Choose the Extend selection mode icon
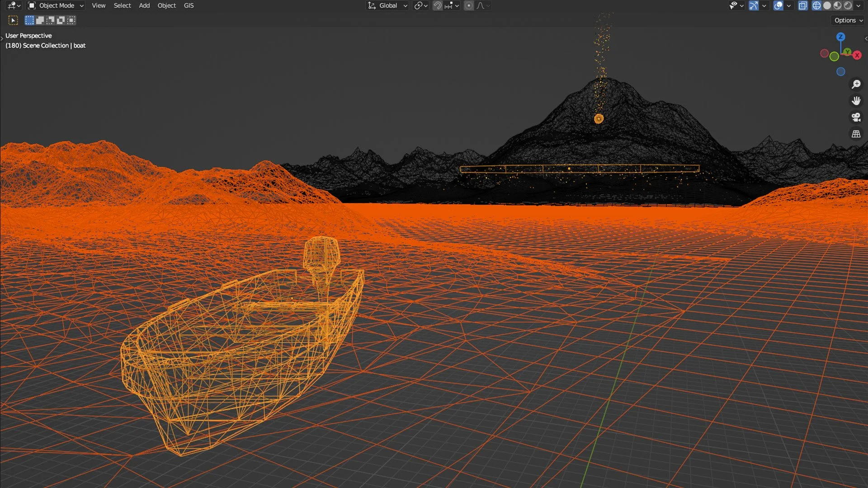 click(40, 20)
